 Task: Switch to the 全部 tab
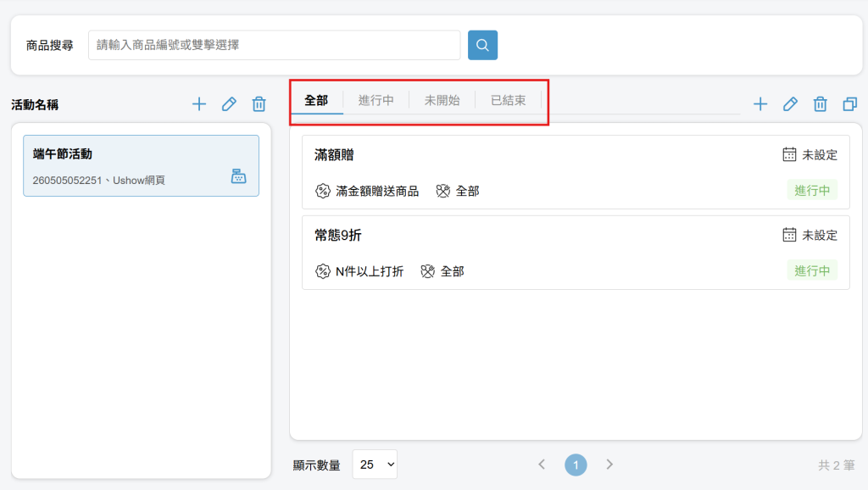coord(316,100)
